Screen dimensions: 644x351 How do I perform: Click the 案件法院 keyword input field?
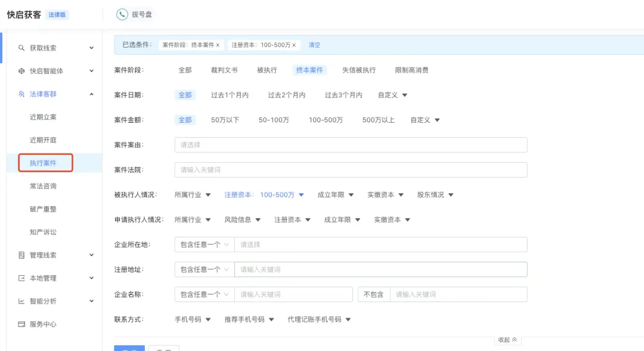pos(351,169)
